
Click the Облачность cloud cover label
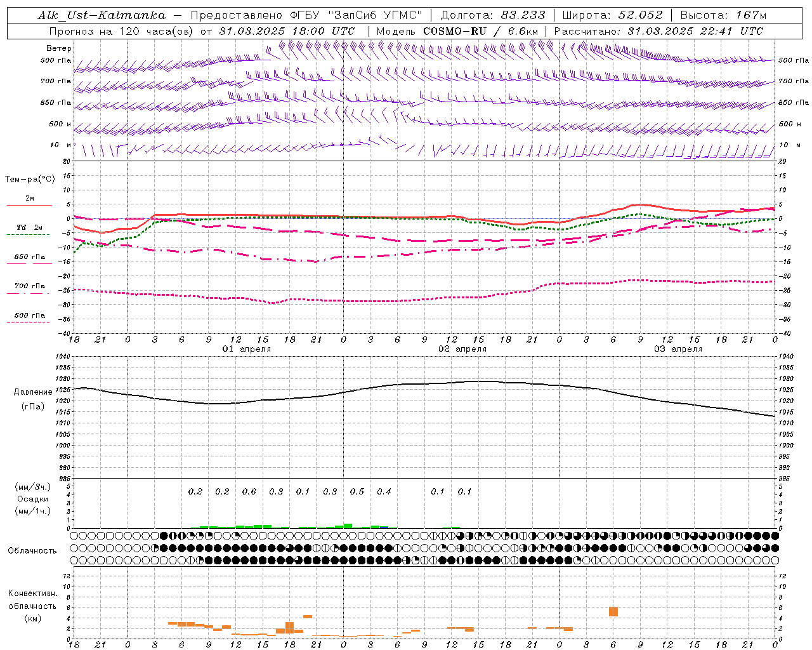[x=32, y=551]
